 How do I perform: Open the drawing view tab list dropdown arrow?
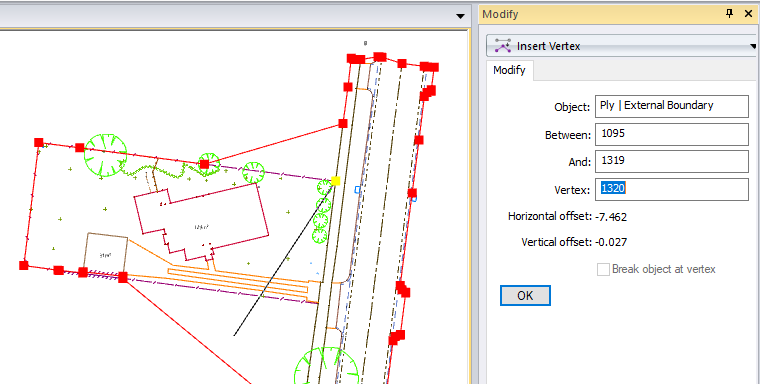(x=460, y=16)
